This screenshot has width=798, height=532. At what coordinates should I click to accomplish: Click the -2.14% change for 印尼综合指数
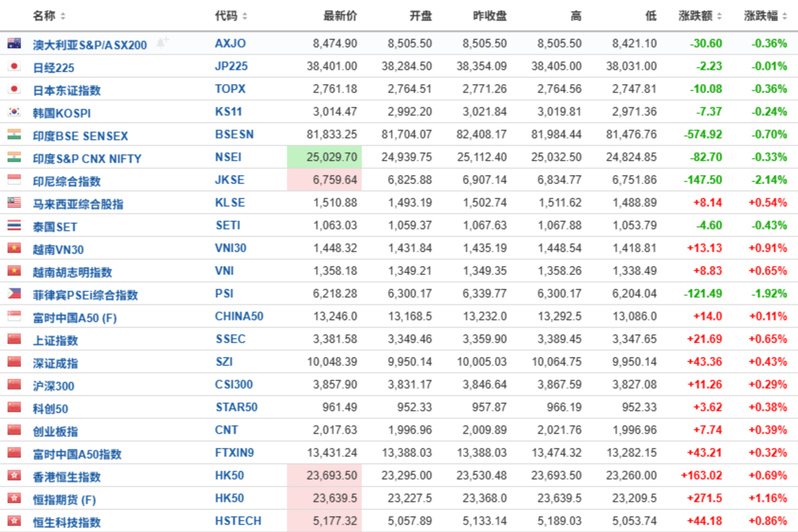tap(769, 180)
